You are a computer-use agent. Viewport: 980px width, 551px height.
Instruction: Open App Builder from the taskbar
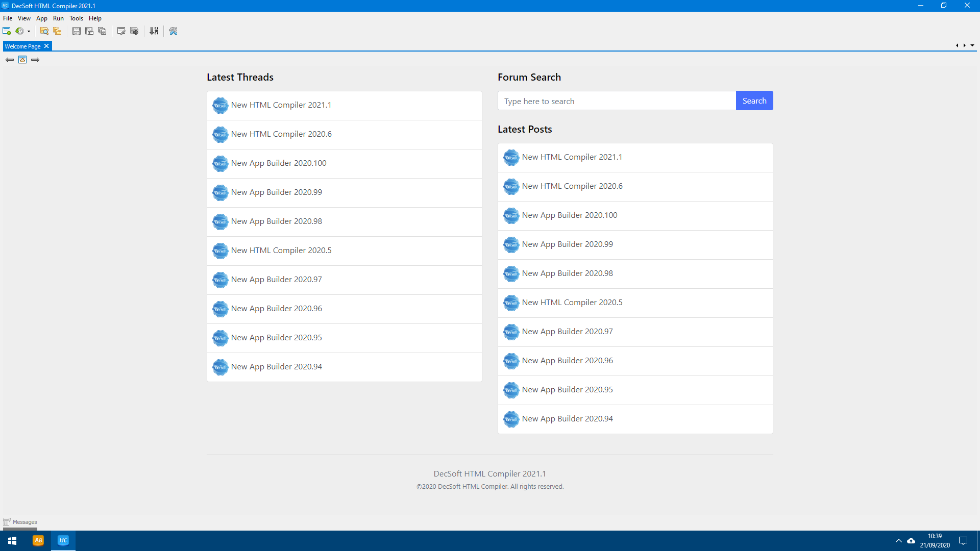[38, 540]
